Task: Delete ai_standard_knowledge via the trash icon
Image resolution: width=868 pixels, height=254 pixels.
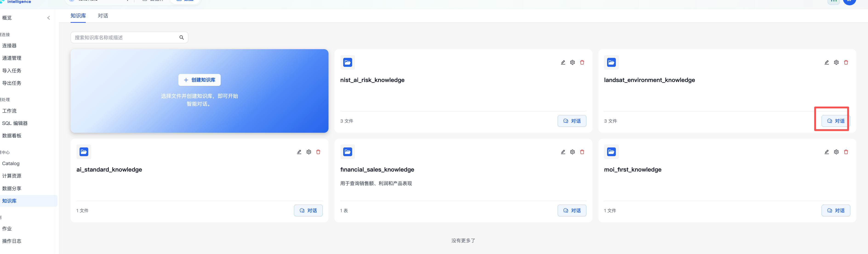Action: [x=318, y=152]
